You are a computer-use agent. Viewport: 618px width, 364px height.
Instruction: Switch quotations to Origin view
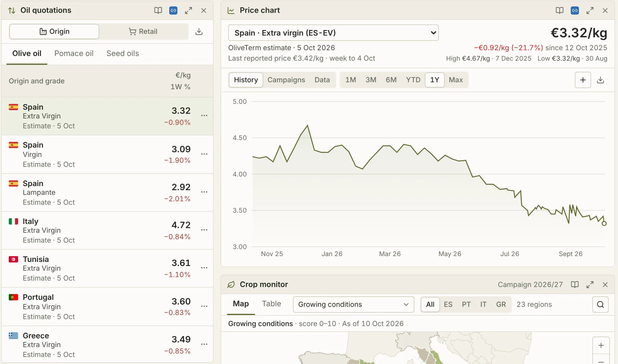54,32
